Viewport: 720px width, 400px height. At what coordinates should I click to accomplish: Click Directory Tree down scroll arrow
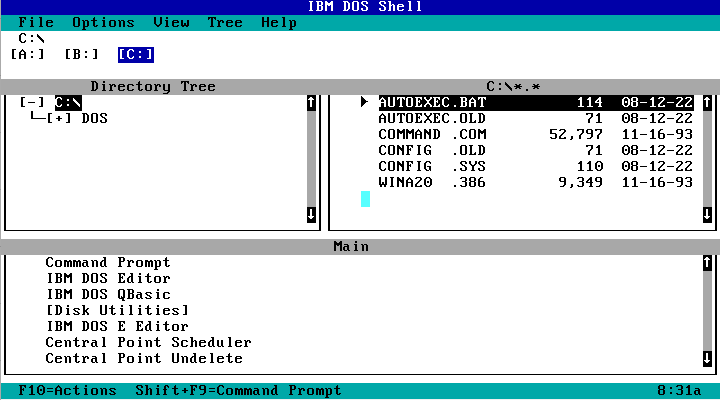point(311,214)
